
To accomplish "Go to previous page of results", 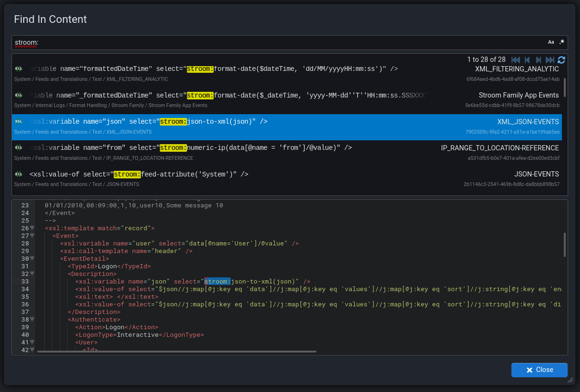I will click(x=527, y=60).
